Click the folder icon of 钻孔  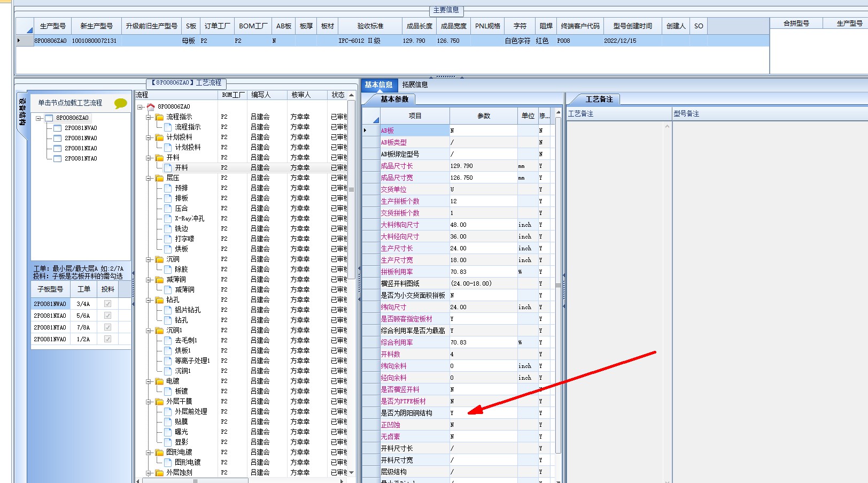pos(159,300)
